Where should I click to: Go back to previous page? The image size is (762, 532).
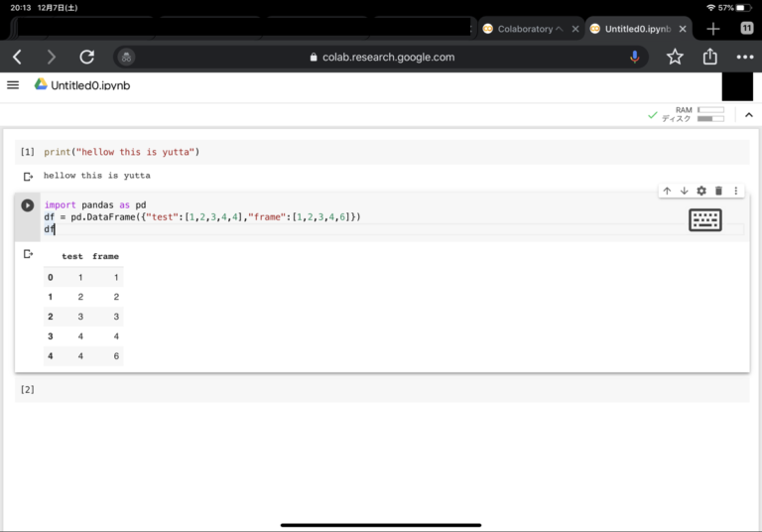[17, 58]
